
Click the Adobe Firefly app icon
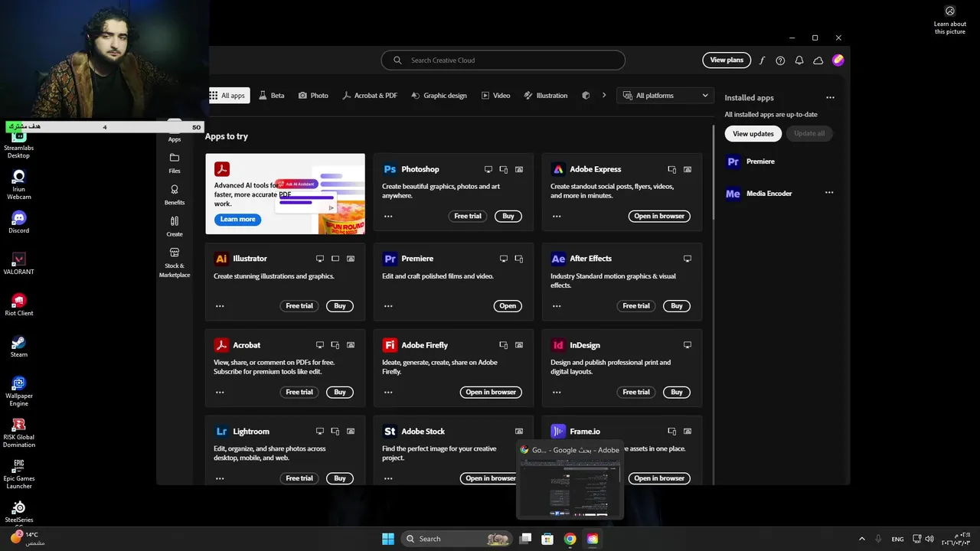click(390, 345)
